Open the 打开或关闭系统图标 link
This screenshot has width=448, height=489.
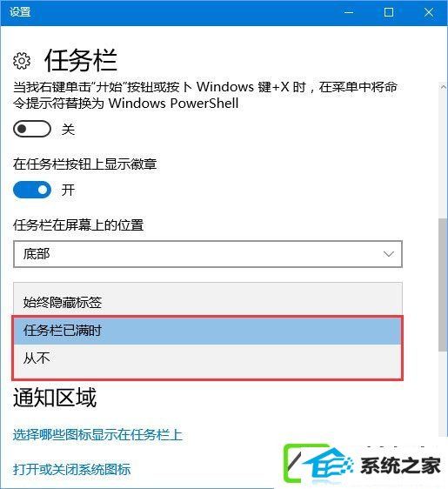pyautogui.click(x=71, y=469)
